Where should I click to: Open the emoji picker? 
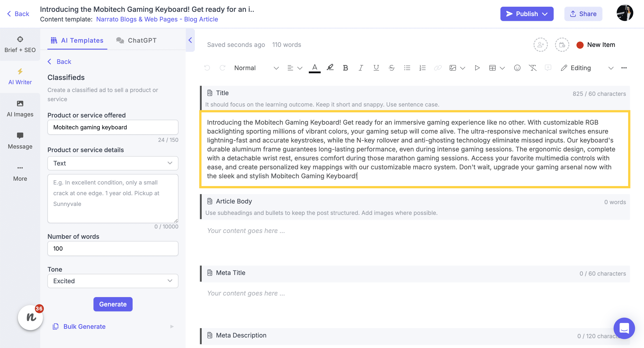(x=517, y=68)
